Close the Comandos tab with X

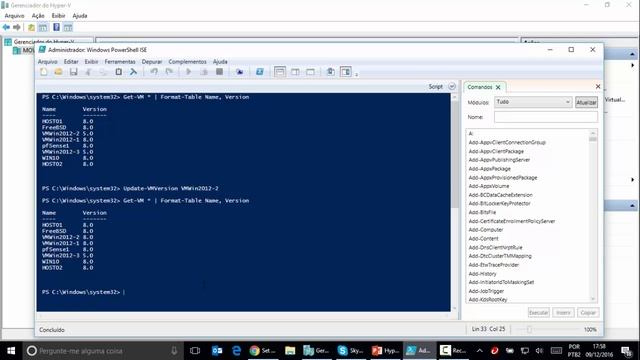pos(498,87)
